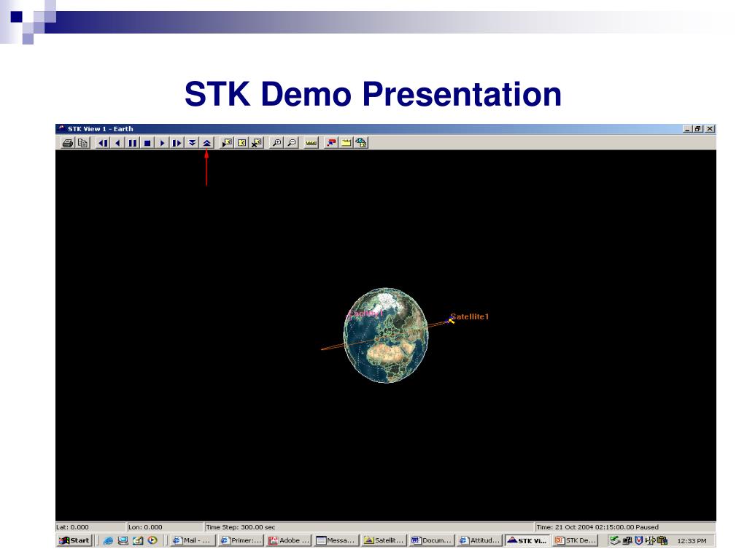Launch Internet Explorer from quick launch

pyautogui.click(x=108, y=540)
